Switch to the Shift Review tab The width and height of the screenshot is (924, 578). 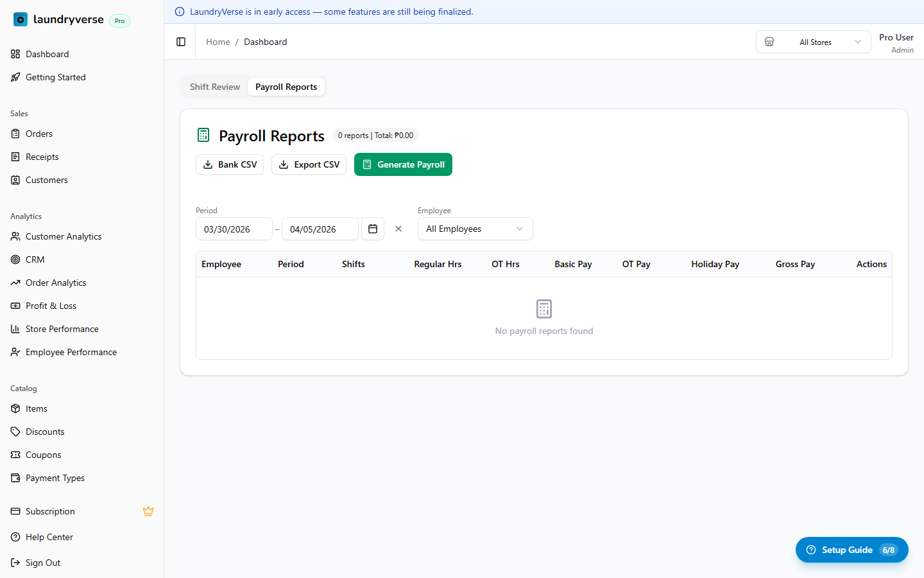(x=215, y=87)
